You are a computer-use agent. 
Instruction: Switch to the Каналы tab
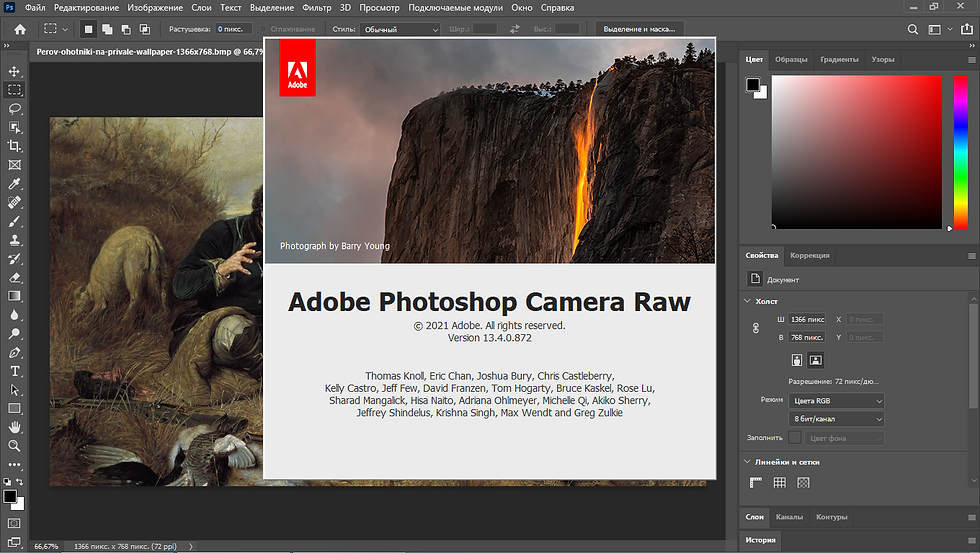789,517
